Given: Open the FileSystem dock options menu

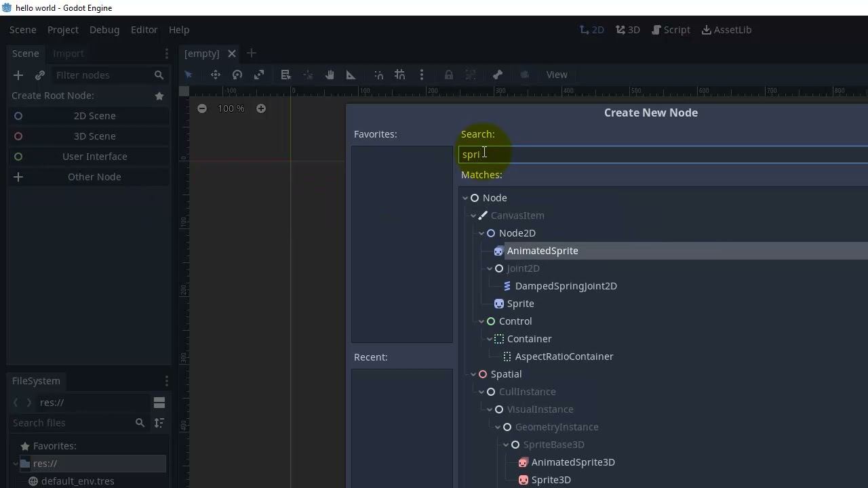Looking at the screenshot, I should pyautogui.click(x=166, y=381).
